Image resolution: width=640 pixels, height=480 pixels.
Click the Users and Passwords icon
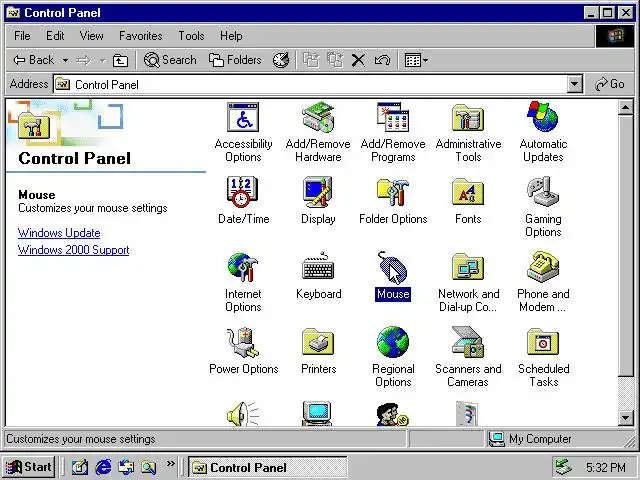coord(392,414)
